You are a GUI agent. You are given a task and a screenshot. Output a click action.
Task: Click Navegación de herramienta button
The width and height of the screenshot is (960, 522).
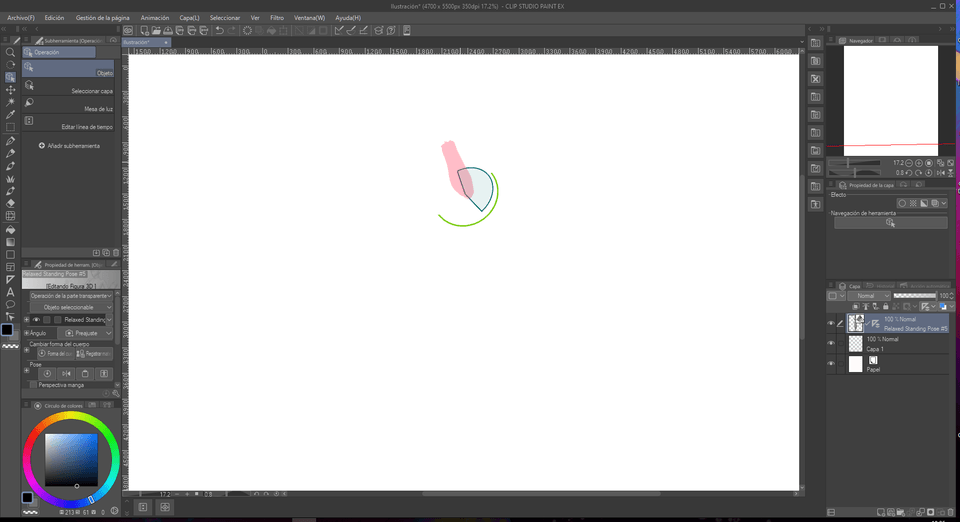[890, 223]
